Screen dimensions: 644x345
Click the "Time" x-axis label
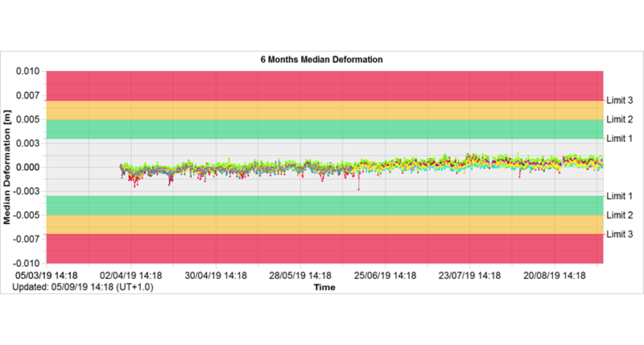coord(324,287)
